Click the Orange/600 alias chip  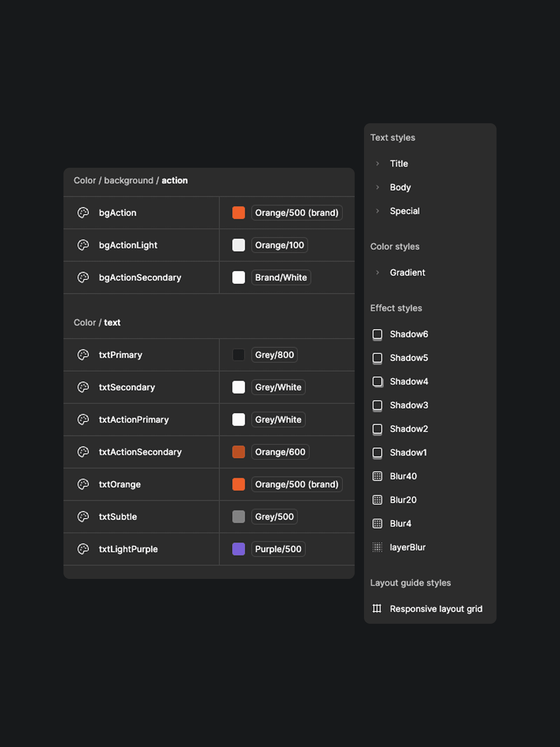click(x=280, y=452)
